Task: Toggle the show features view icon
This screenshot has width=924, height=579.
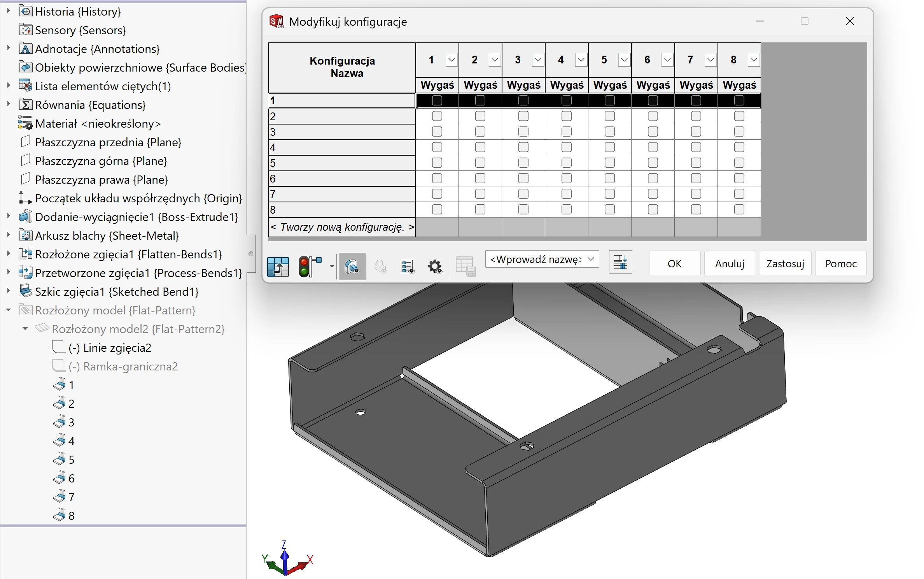Action: pos(352,267)
